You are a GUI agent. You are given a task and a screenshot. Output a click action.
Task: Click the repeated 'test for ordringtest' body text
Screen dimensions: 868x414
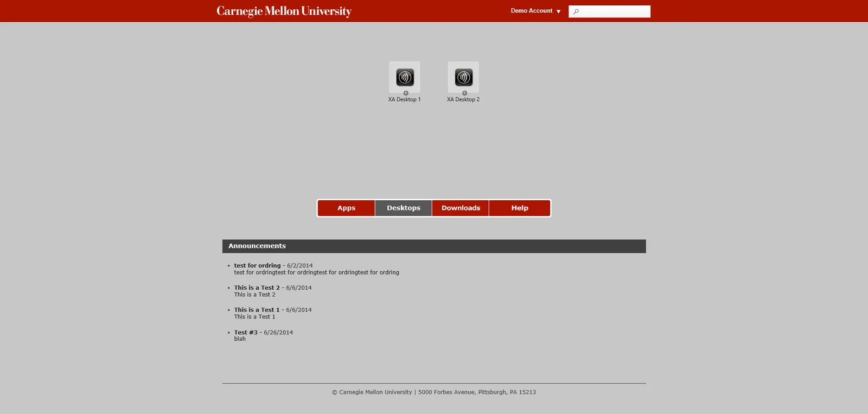316,272
